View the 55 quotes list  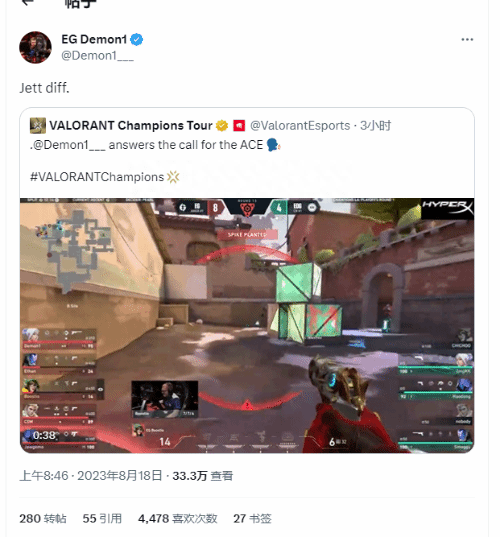coord(102,519)
